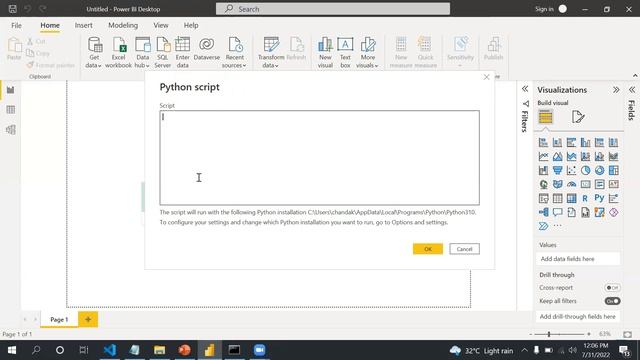
Task: Open the Data hub dropdown
Action: point(142,53)
